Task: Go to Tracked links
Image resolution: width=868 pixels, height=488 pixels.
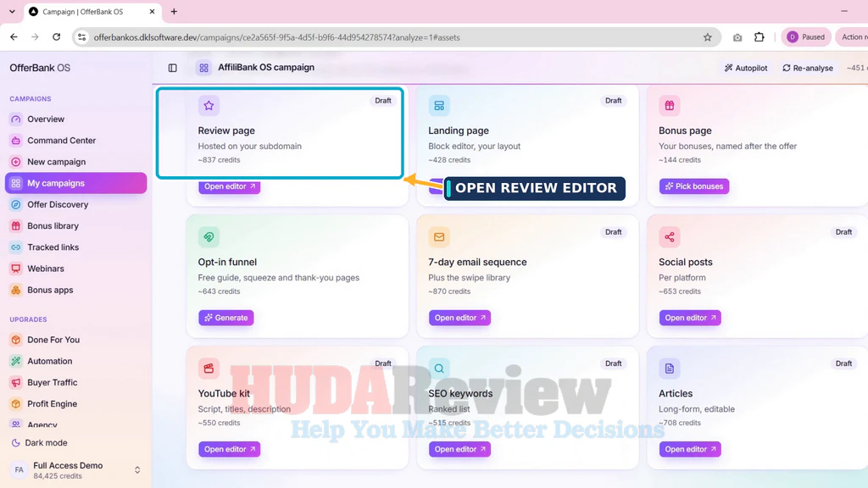Action: tap(75, 247)
